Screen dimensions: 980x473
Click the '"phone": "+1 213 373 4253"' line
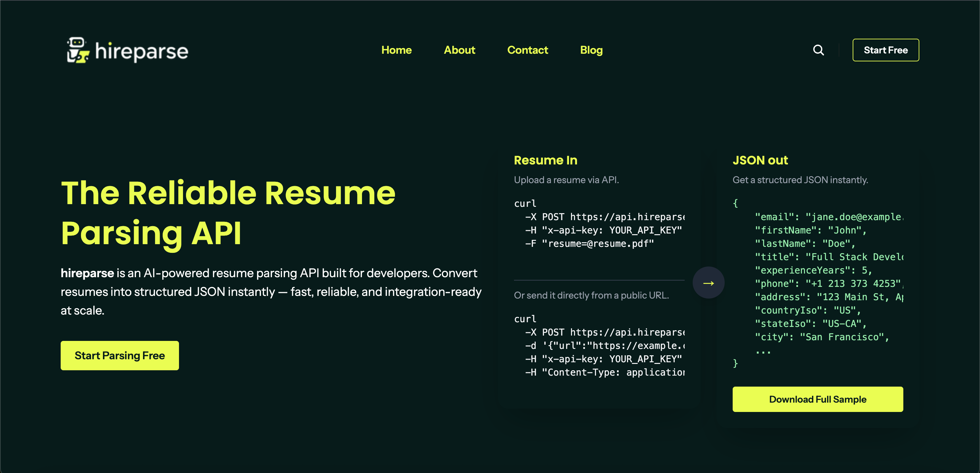click(829, 284)
